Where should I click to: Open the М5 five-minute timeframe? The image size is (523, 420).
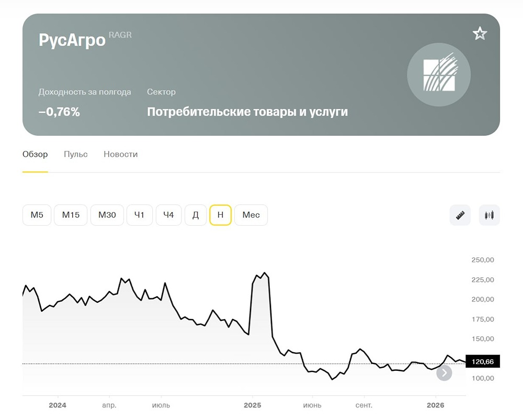tap(37, 215)
